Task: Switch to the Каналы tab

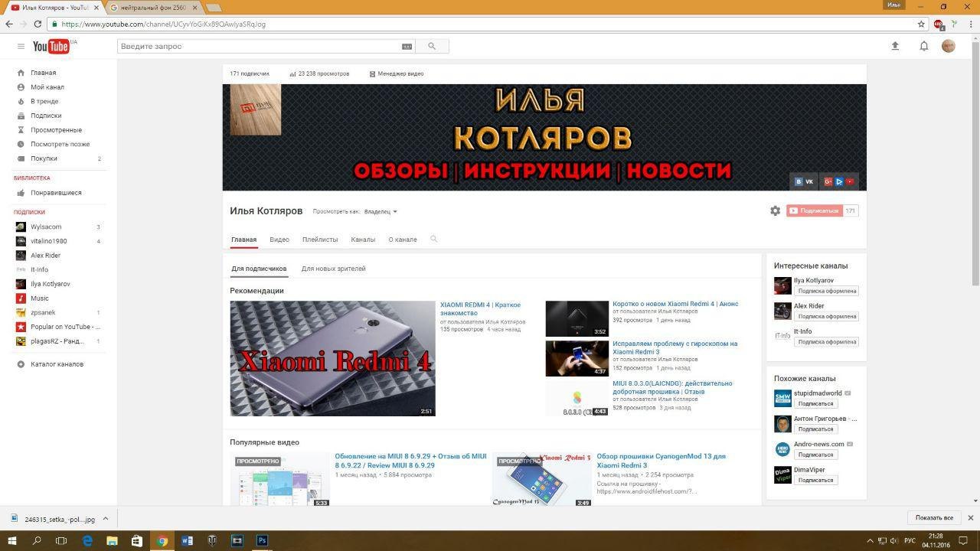Action: click(363, 240)
